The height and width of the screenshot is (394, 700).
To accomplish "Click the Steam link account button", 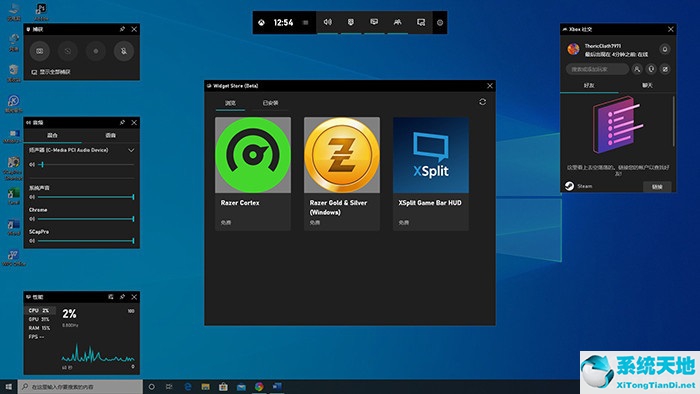I will pyautogui.click(x=657, y=187).
